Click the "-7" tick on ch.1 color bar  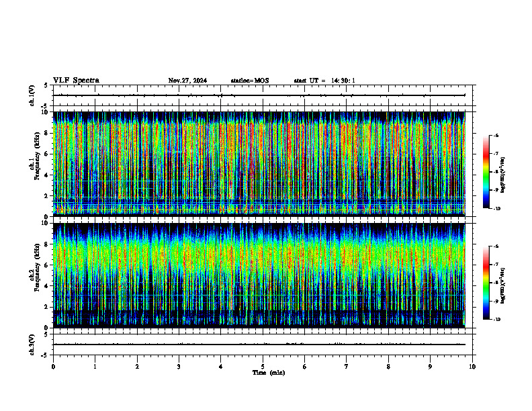tap(496, 154)
